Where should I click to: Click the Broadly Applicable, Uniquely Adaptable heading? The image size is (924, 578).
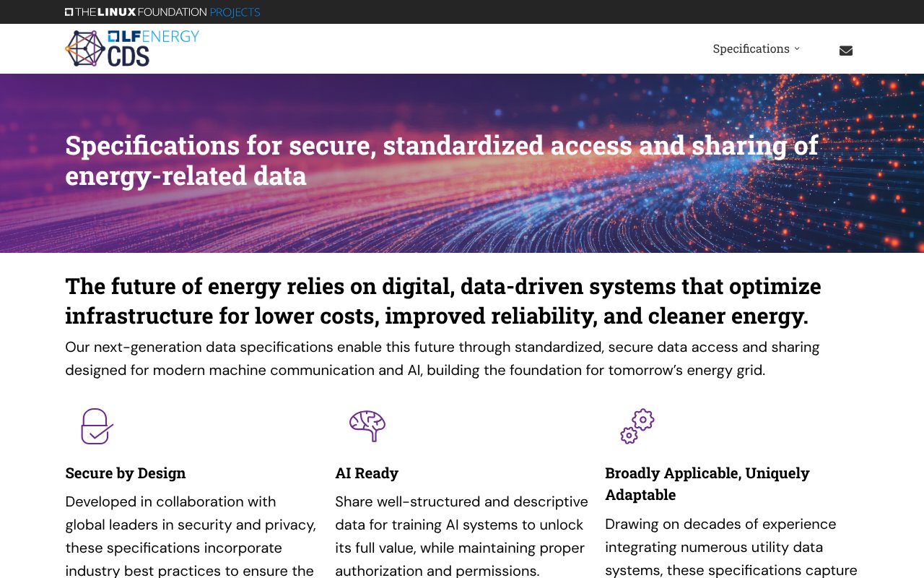click(x=707, y=483)
